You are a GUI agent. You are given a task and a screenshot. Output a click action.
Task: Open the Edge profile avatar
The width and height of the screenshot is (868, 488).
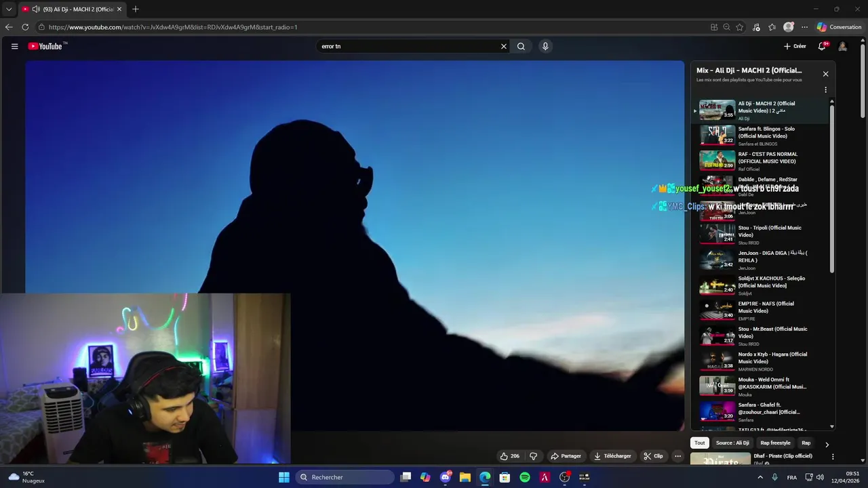[x=788, y=27]
